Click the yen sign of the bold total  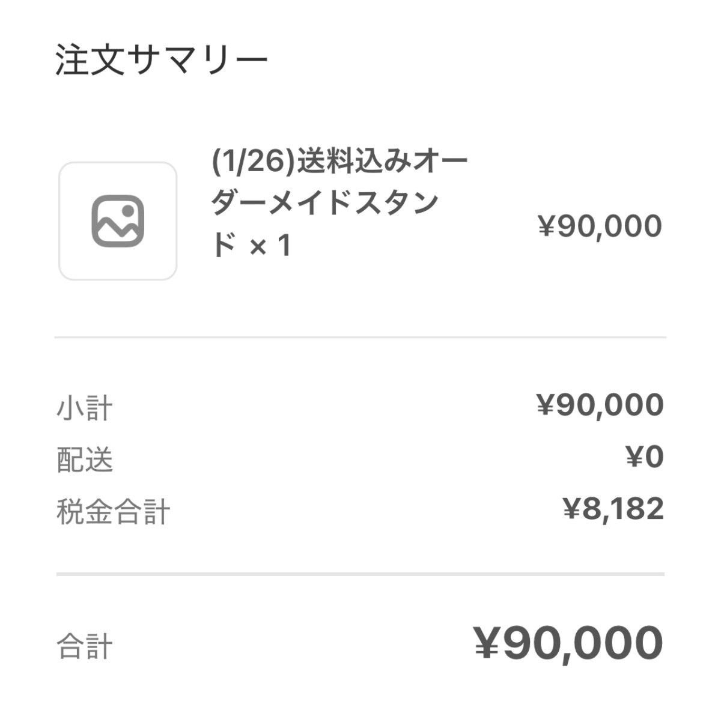click(486, 643)
